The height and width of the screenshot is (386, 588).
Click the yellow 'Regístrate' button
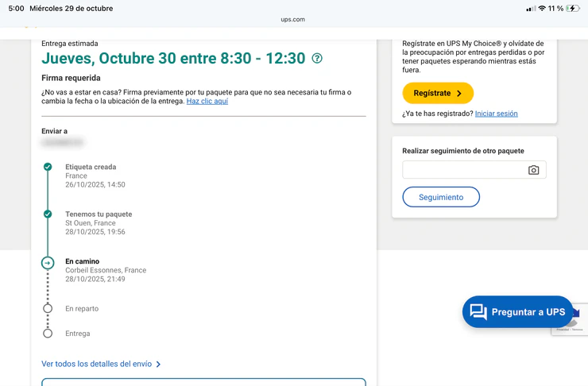[438, 93]
